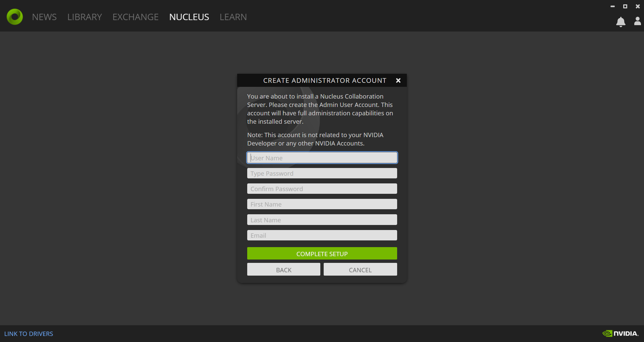The height and width of the screenshot is (342, 644).
Task: Close the Omniverse launcher window
Action: (x=638, y=6)
